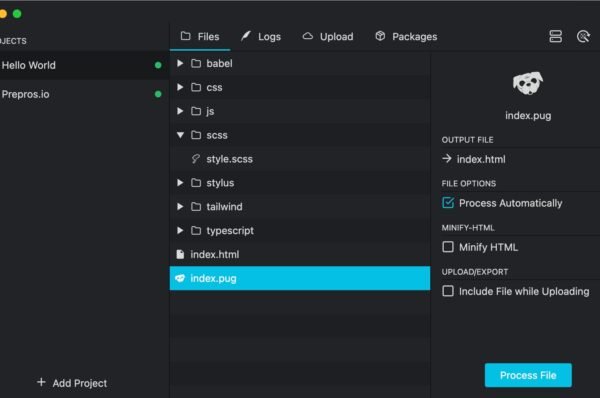600x398 pixels.
Task: Click the js folder icon
Action: (x=196, y=111)
